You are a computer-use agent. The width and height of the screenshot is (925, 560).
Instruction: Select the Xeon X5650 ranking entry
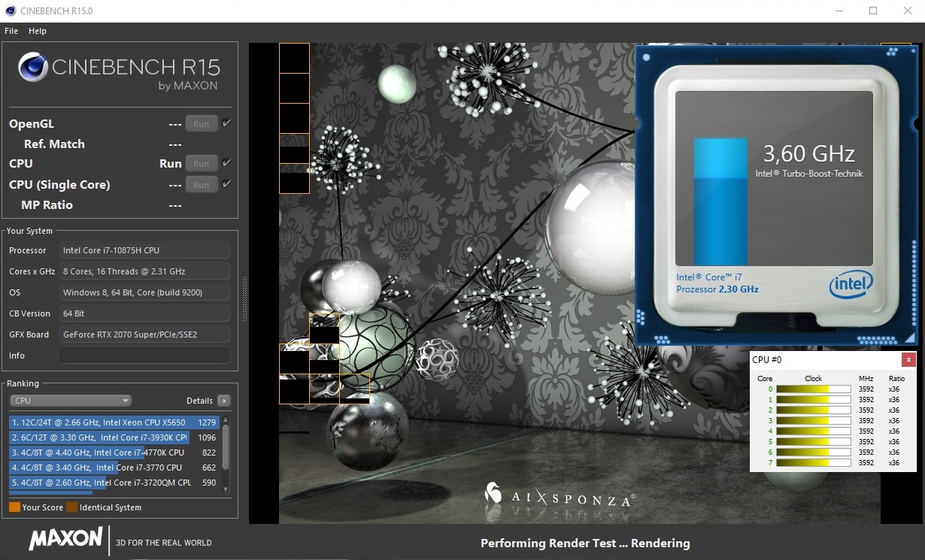point(113,422)
